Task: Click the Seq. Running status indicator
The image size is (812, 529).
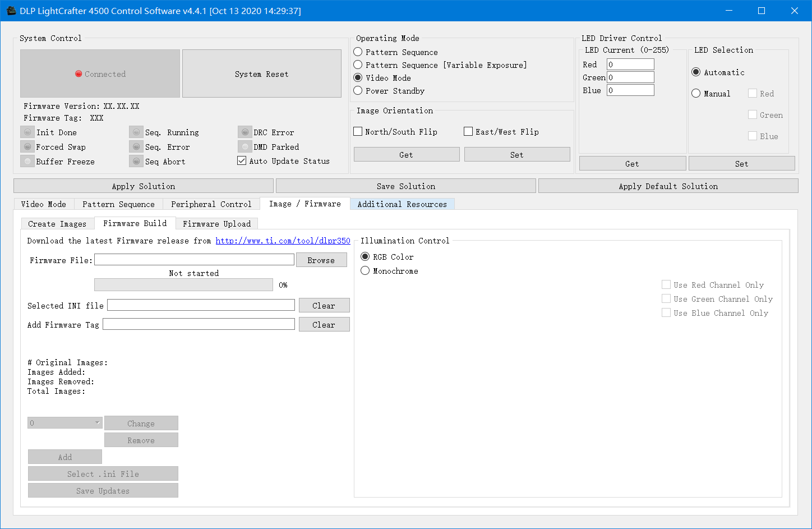Action: click(x=136, y=132)
